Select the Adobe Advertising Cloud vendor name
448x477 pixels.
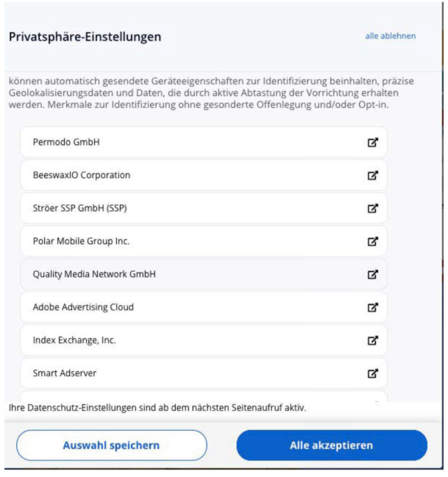83,307
